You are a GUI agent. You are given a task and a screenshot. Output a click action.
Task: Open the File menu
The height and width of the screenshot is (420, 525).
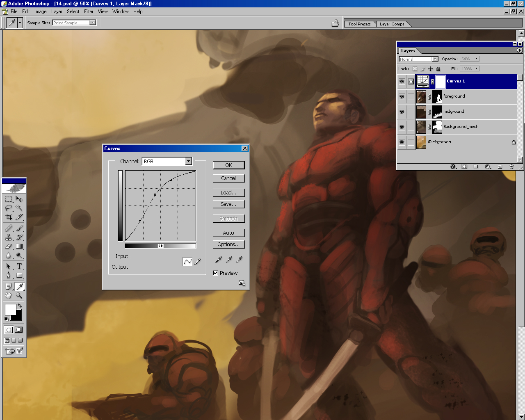pyautogui.click(x=14, y=11)
